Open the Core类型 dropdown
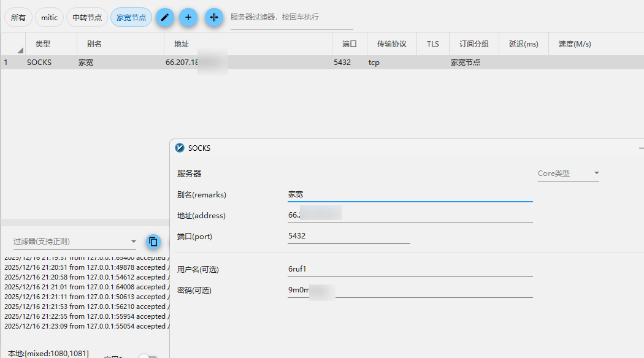The image size is (644, 358). tap(568, 173)
